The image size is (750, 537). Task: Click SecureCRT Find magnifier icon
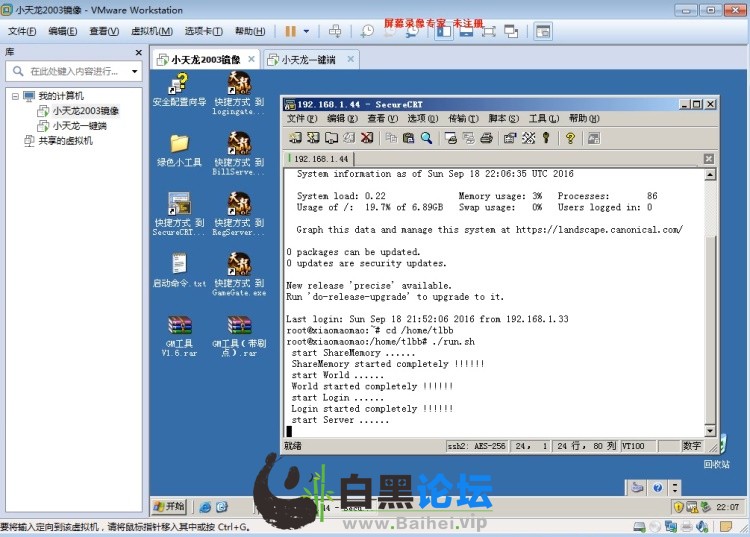426,138
